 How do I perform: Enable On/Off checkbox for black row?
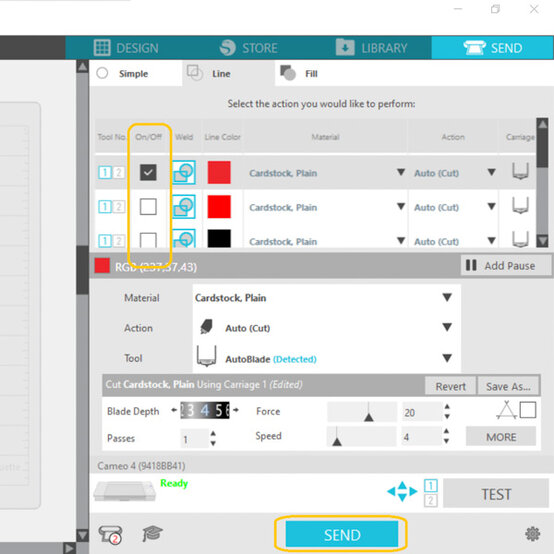point(148,240)
